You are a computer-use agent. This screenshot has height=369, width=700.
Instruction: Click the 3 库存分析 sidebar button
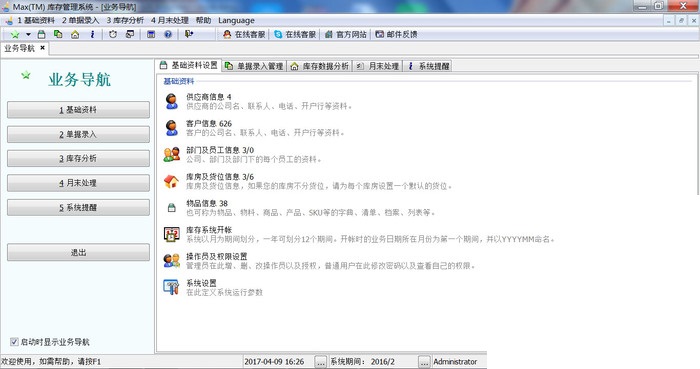point(78,158)
